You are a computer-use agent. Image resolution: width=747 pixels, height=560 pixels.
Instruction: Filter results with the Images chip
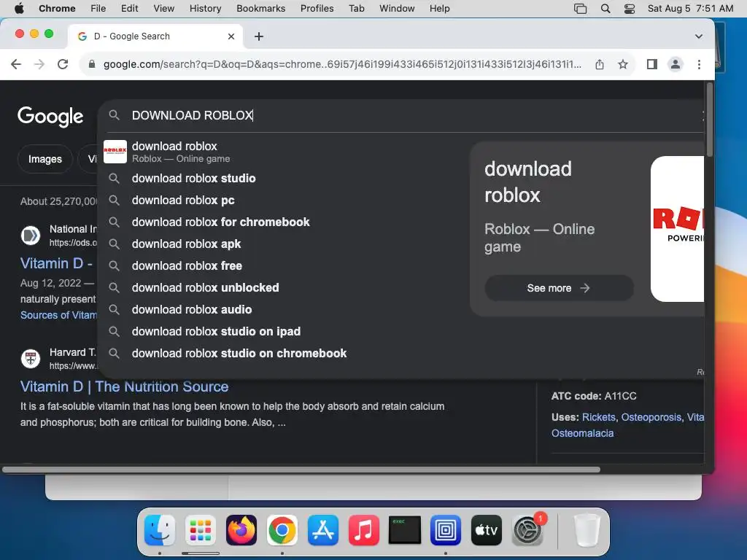pyautogui.click(x=44, y=159)
